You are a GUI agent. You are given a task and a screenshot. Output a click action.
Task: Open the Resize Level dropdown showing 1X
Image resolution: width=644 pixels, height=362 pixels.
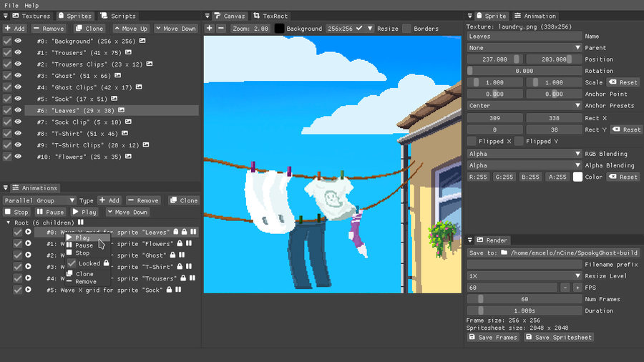(x=525, y=276)
